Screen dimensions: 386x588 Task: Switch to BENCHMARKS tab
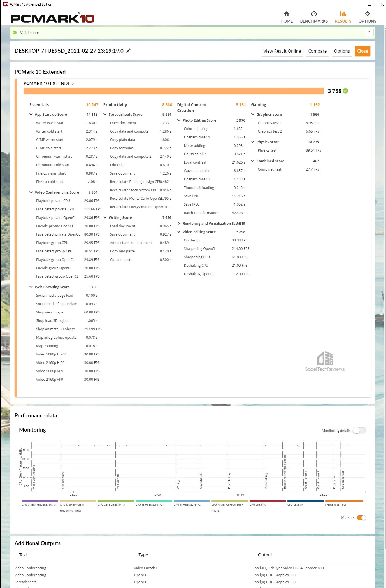(x=314, y=17)
